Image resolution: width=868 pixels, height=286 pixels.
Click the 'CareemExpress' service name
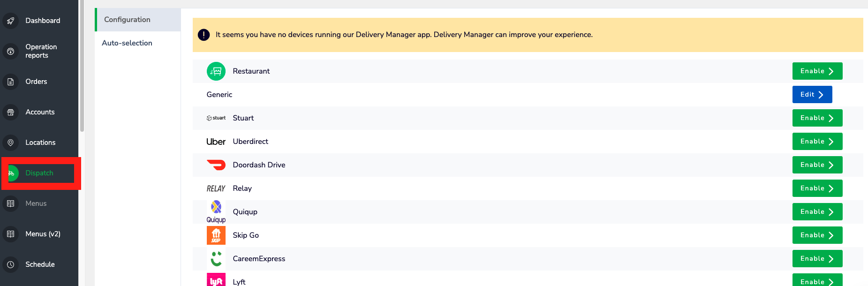259,259
